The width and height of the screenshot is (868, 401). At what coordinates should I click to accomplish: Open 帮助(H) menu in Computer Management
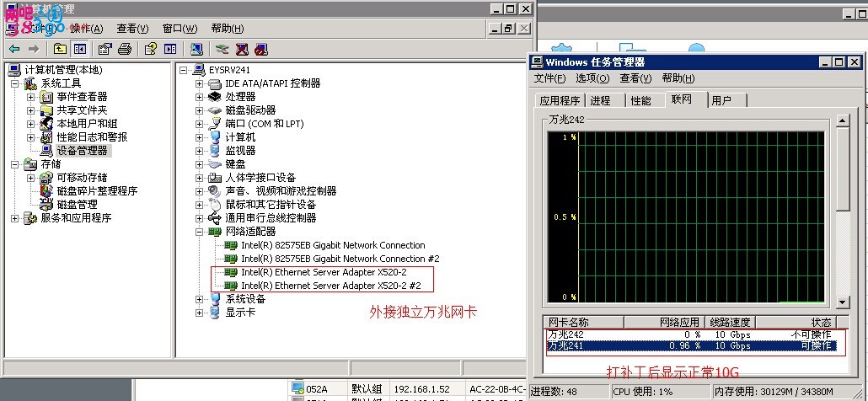point(228,29)
